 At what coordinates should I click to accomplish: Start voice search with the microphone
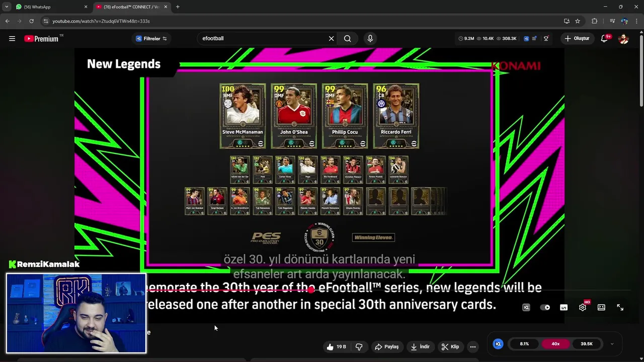coord(370,38)
